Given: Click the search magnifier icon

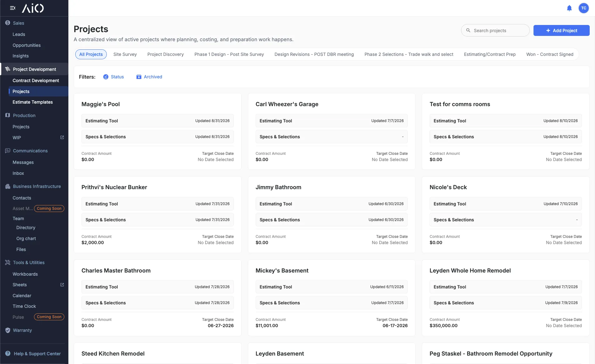Looking at the screenshot, I should (x=468, y=30).
